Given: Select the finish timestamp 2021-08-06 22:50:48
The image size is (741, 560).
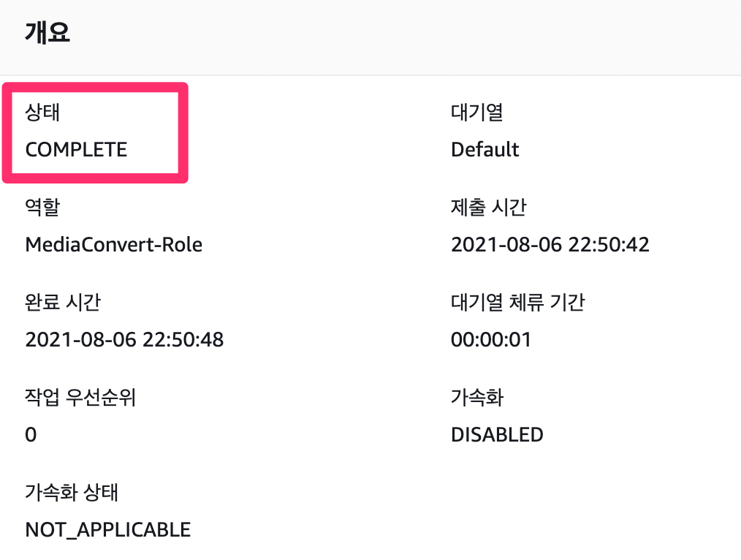Looking at the screenshot, I should [124, 339].
